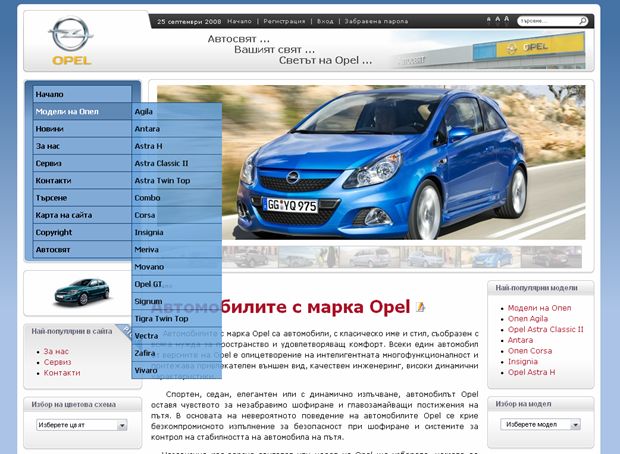The height and width of the screenshot is (454, 620).
Task: Open the Регистрация link
Action: [x=284, y=21]
